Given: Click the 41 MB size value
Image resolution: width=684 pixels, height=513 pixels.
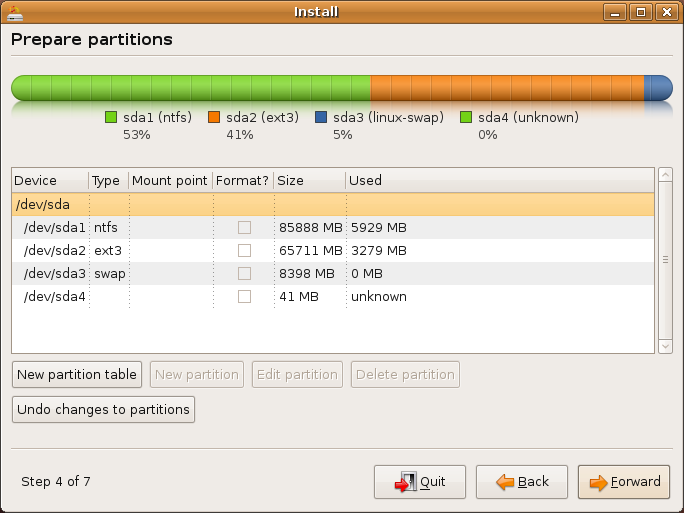Looking at the screenshot, I should [299, 297].
